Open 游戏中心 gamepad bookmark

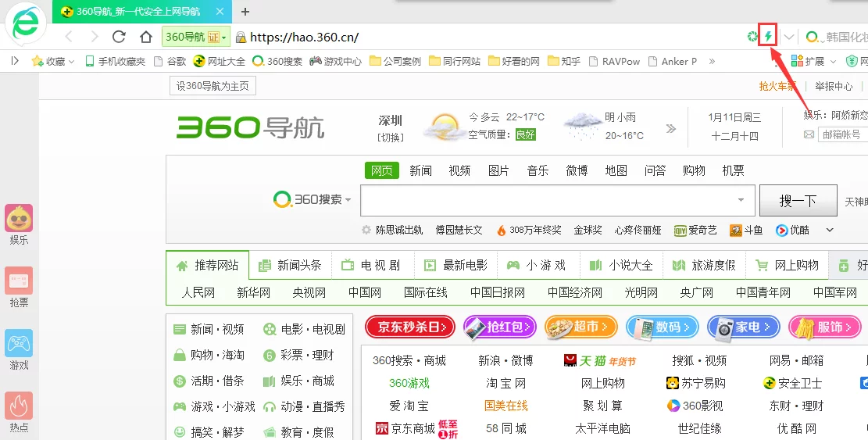pos(335,62)
